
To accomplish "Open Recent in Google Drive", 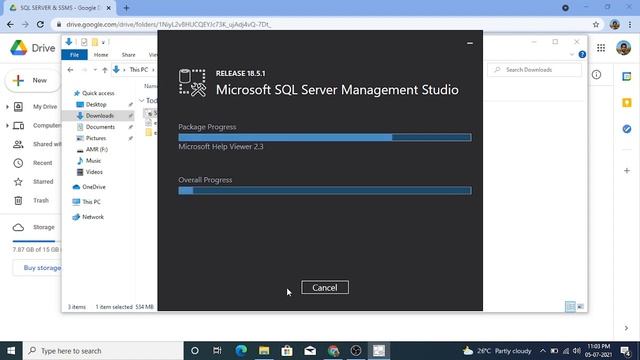I will point(42,163).
